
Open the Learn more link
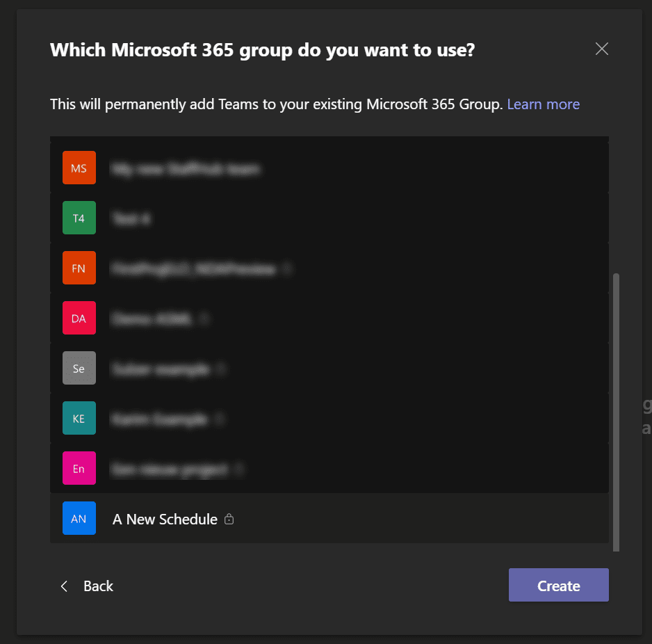543,104
